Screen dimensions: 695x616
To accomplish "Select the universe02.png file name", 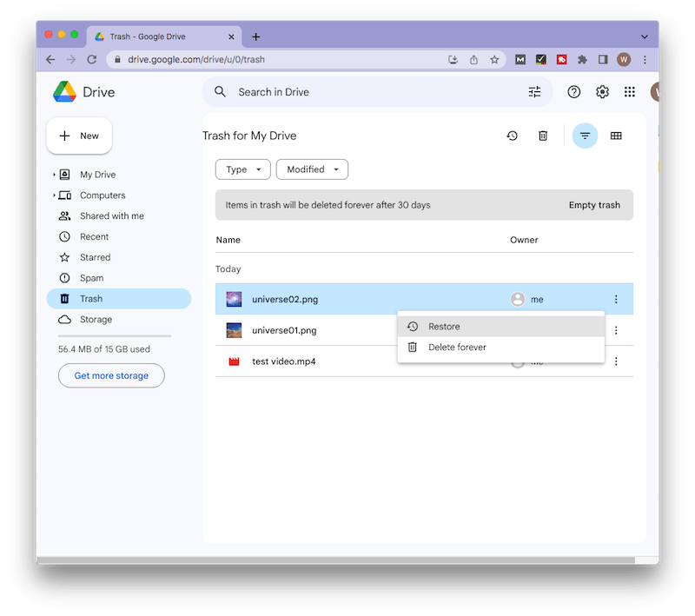I will click(x=285, y=299).
